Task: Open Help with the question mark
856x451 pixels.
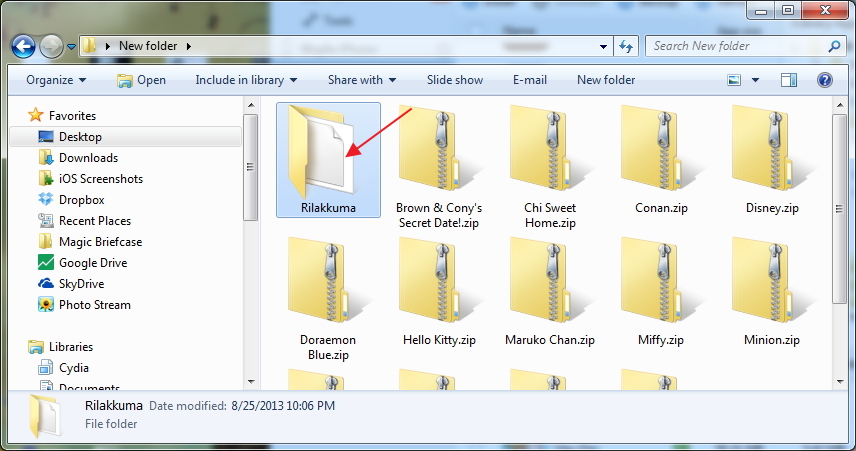Action: tap(824, 80)
